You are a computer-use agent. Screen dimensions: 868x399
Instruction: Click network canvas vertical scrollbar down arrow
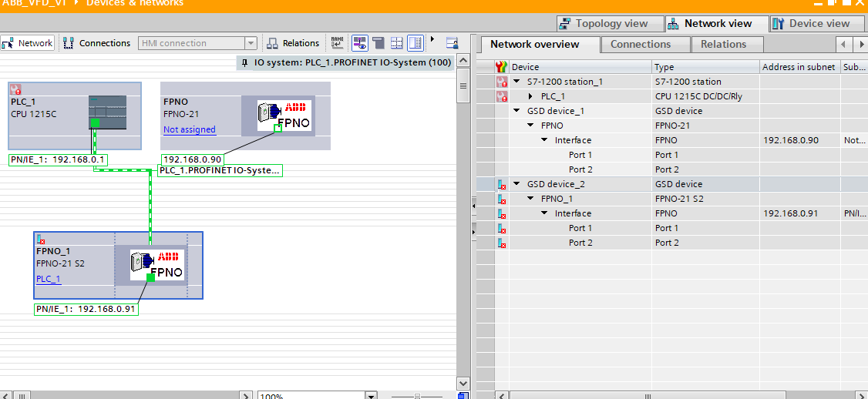pyautogui.click(x=463, y=383)
